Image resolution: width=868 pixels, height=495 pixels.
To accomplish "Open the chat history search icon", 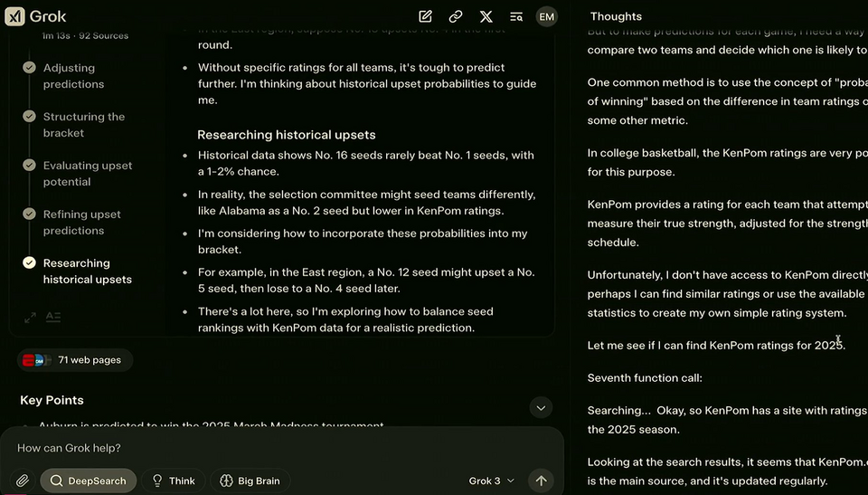I will [x=516, y=16].
